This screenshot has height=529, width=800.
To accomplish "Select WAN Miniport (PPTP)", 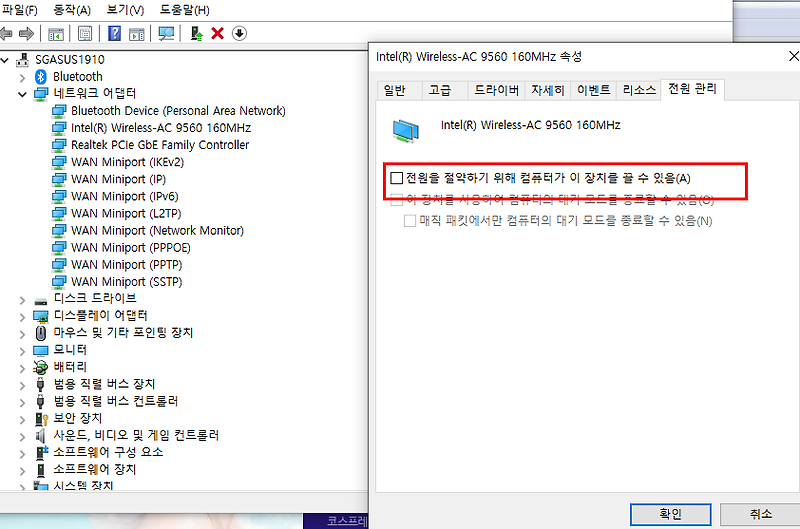I will [127, 265].
